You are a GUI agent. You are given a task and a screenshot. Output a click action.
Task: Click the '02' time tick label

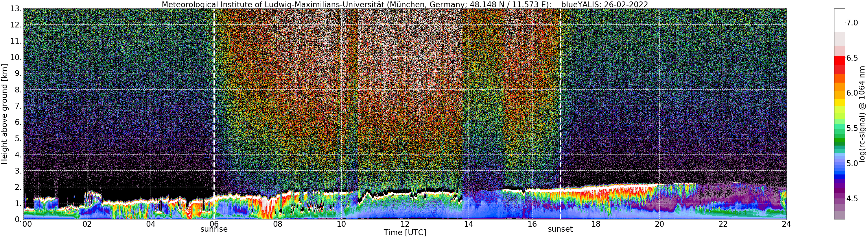coord(87,224)
